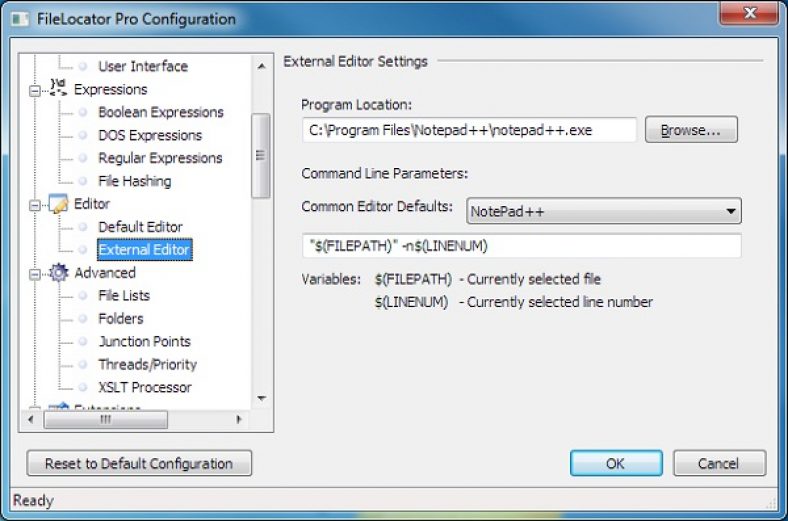788x521 pixels.
Task: Click the Ready status bar text
Action: [x=33, y=500]
